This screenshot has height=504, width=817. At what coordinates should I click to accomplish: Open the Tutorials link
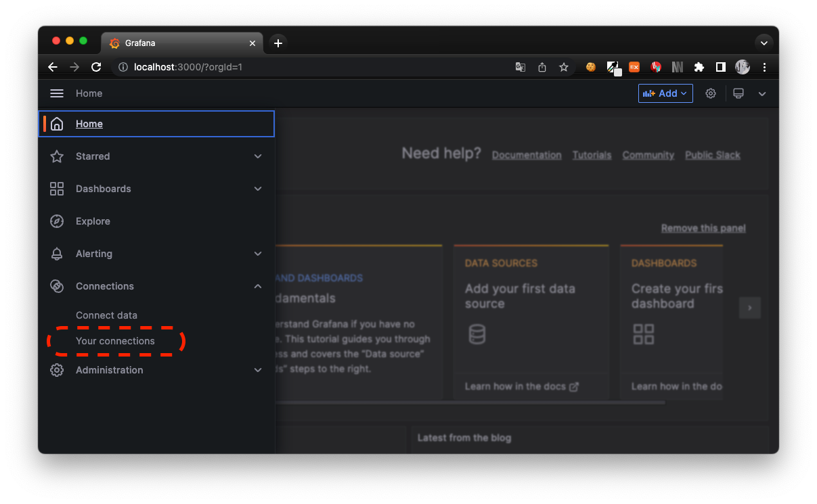[x=592, y=155]
